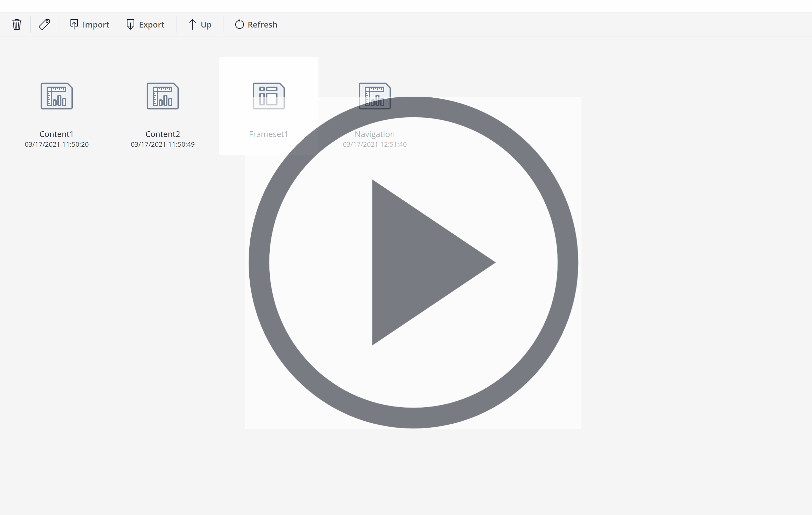Screen dimensions: 812x515
Task: Click the Content2 timestamp 11:50:49
Action: (162, 144)
